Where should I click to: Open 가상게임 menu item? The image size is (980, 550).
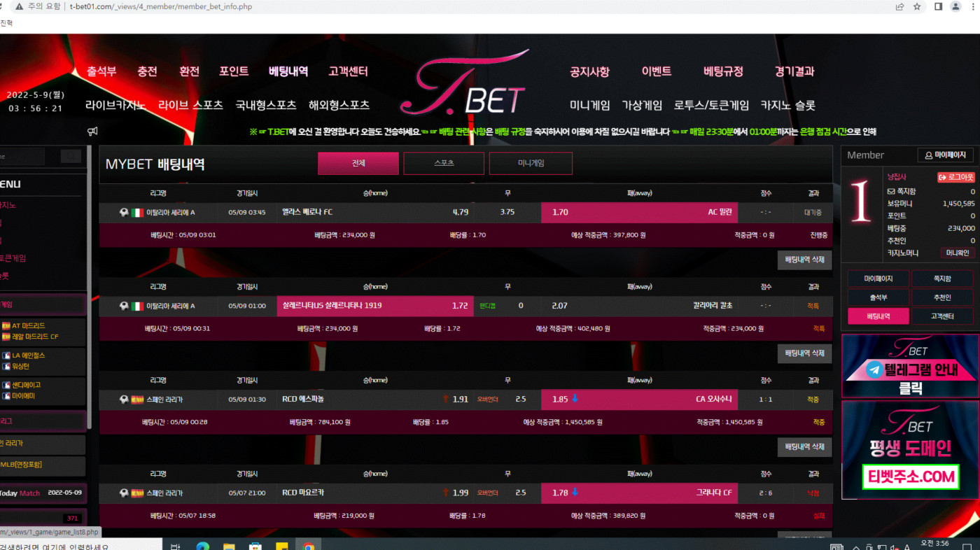[x=642, y=105]
